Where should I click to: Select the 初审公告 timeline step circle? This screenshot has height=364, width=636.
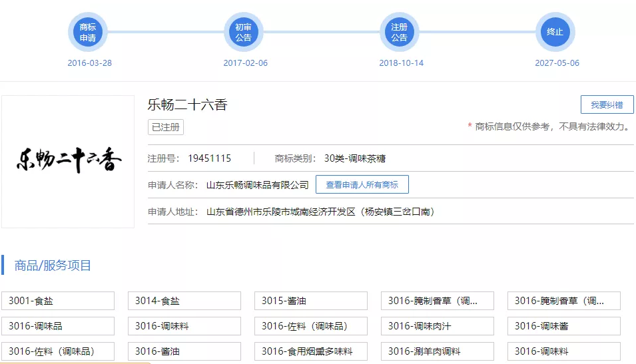[x=243, y=32]
